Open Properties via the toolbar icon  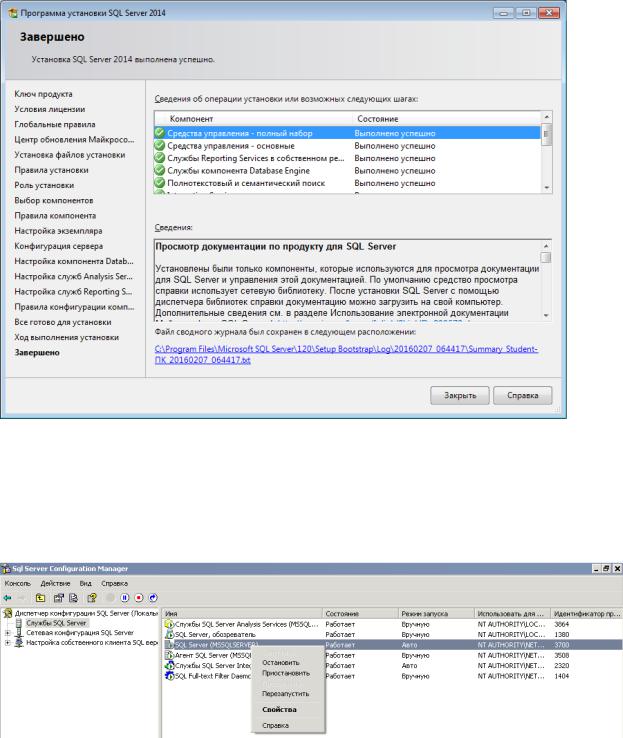click(58, 598)
